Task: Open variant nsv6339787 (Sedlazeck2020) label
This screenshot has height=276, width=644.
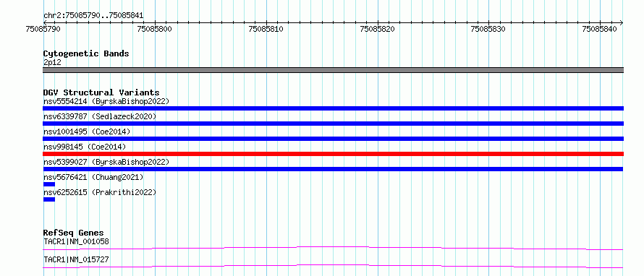Action: point(100,116)
